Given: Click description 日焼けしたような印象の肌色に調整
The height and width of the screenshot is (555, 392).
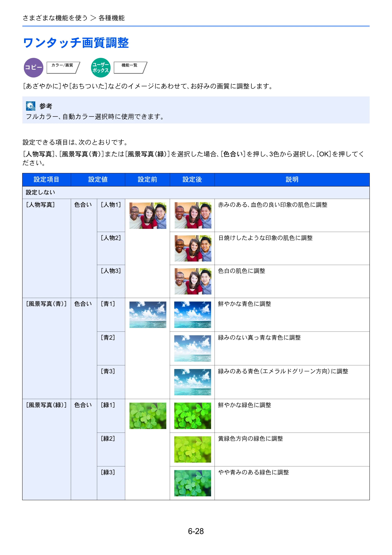Looking at the screenshot, I should click(265, 238).
